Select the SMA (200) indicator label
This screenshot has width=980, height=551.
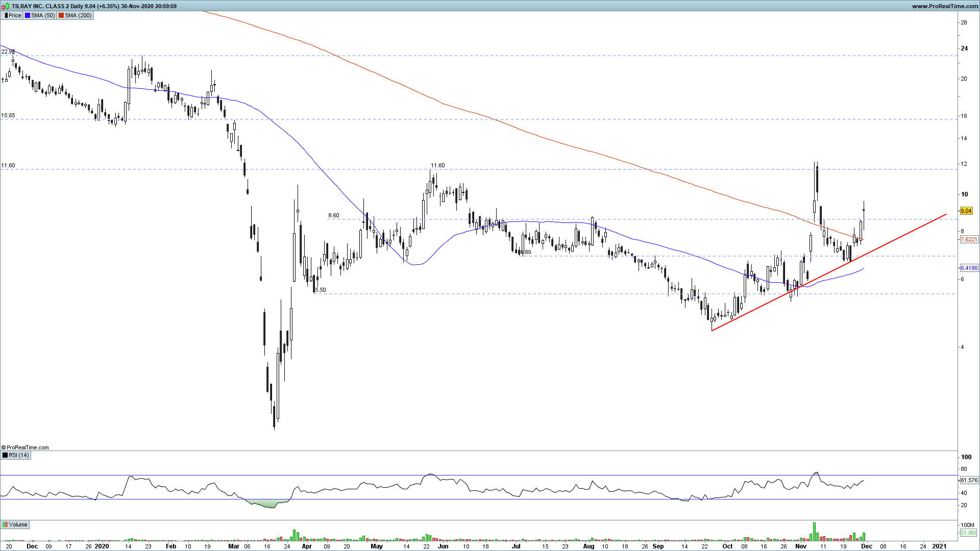click(x=78, y=15)
